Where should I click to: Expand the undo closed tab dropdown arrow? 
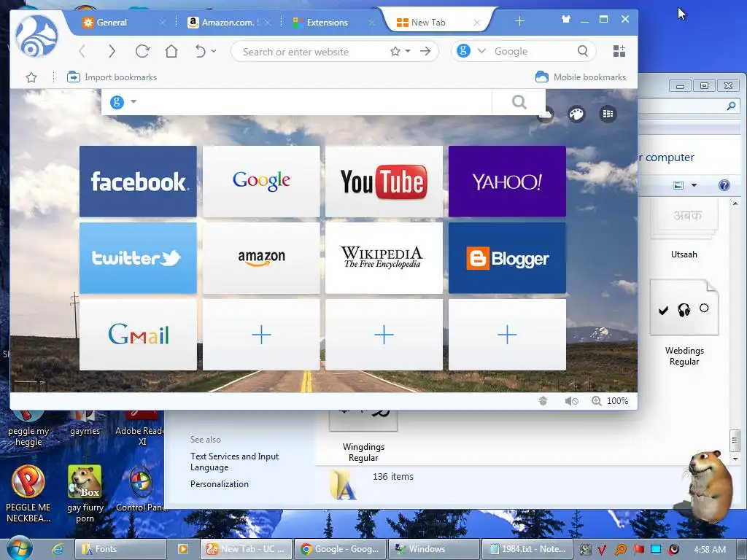pyautogui.click(x=214, y=51)
